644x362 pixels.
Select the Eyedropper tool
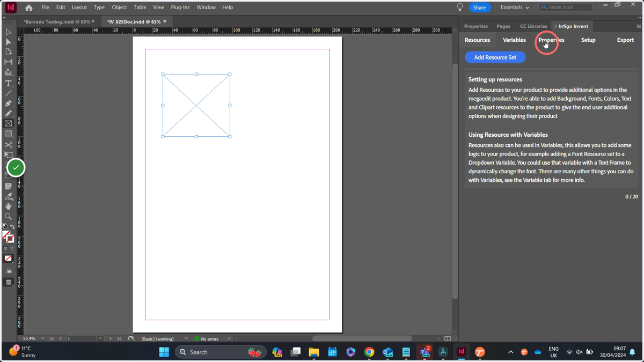coord(8,196)
